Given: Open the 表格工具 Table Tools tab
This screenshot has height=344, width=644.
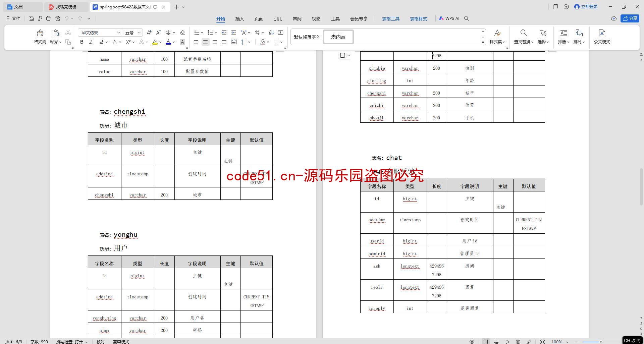Looking at the screenshot, I should 390,19.
